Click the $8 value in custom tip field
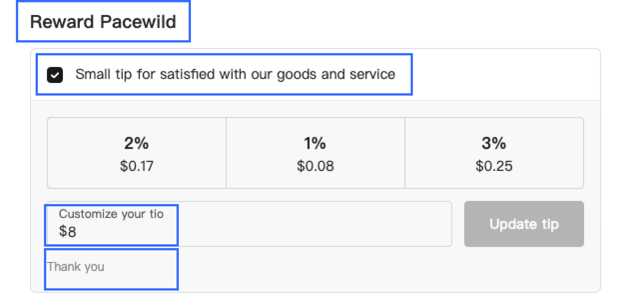 67,231
